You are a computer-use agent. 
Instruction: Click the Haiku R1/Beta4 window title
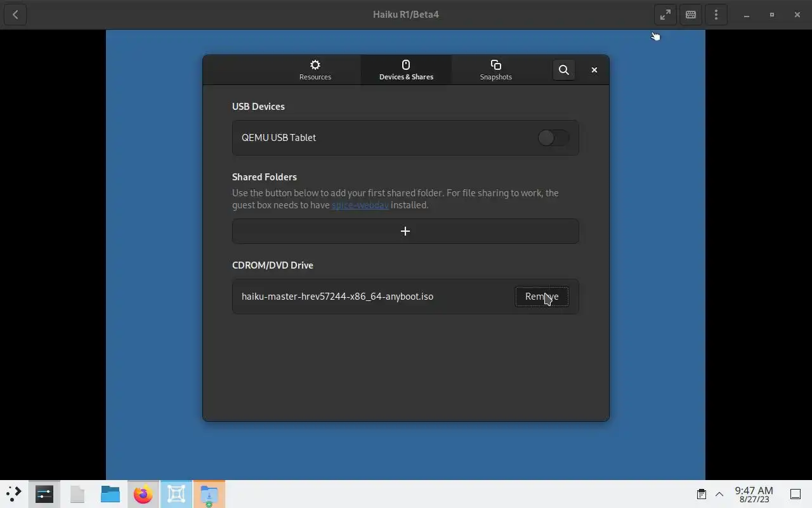tap(406, 15)
